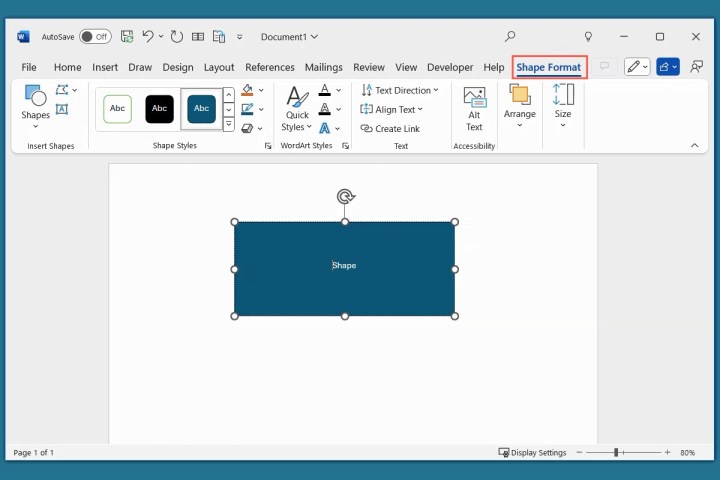This screenshot has height=480, width=720.
Task: Open the Text Direction dropdown
Action: pos(396,90)
